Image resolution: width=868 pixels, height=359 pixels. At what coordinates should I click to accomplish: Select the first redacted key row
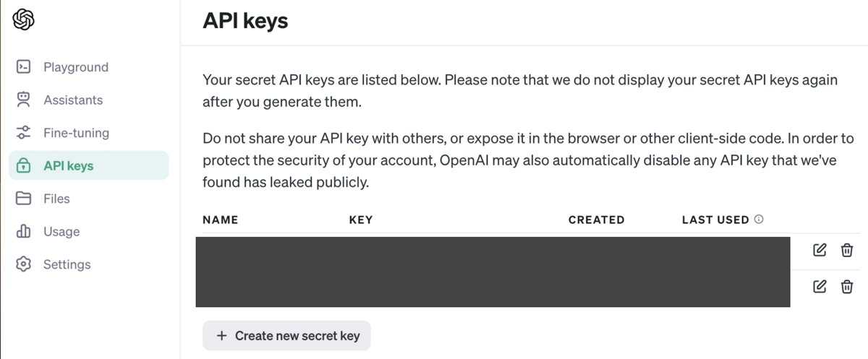point(493,253)
